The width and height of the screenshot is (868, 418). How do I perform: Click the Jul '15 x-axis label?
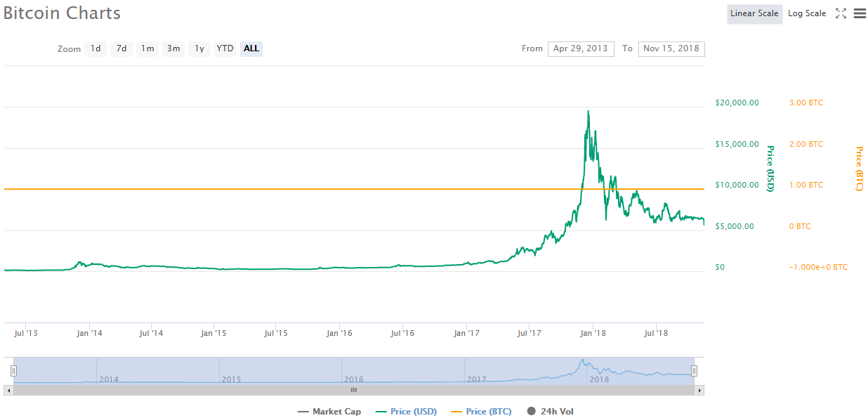(x=275, y=333)
